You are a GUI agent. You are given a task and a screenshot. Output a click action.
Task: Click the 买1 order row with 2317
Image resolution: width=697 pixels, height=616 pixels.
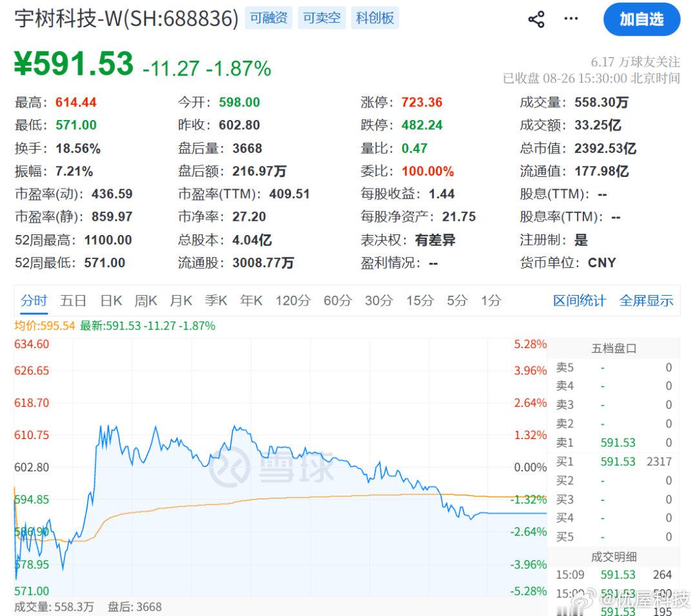tap(614, 462)
